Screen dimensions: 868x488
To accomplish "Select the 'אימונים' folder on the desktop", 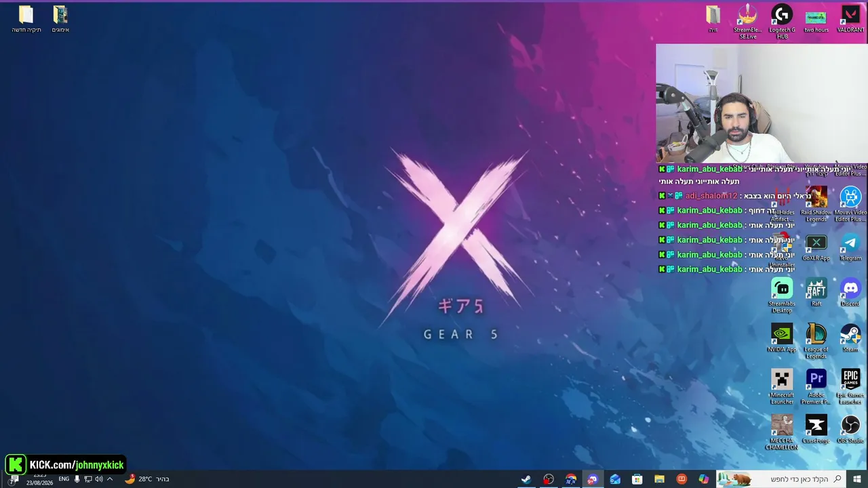I will (60, 20).
